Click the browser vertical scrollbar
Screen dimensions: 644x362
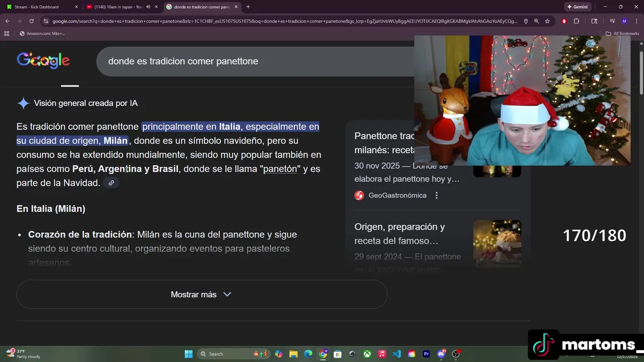coord(641,73)
